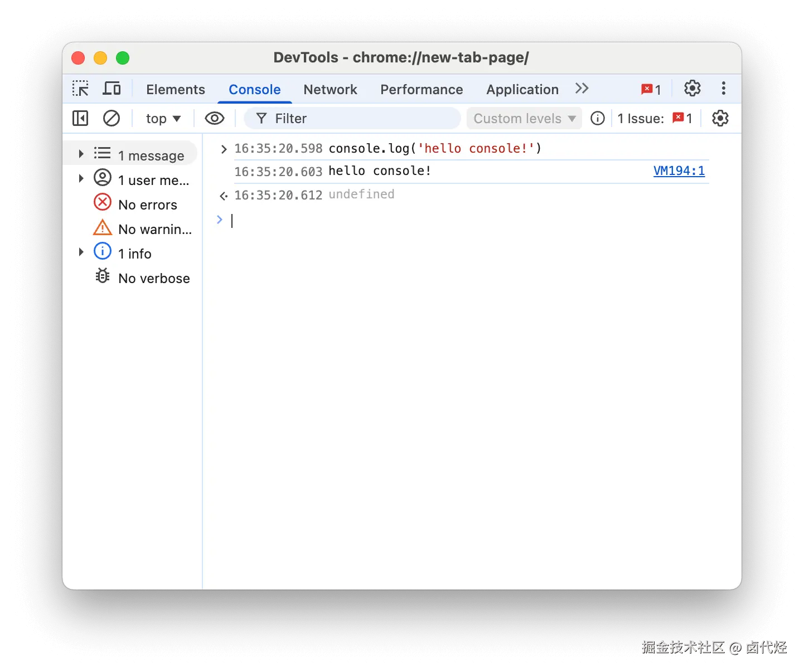The image size is (804, 672).
Task: Open the Custom levels dropdown
Action: click(x=524, y=119)
